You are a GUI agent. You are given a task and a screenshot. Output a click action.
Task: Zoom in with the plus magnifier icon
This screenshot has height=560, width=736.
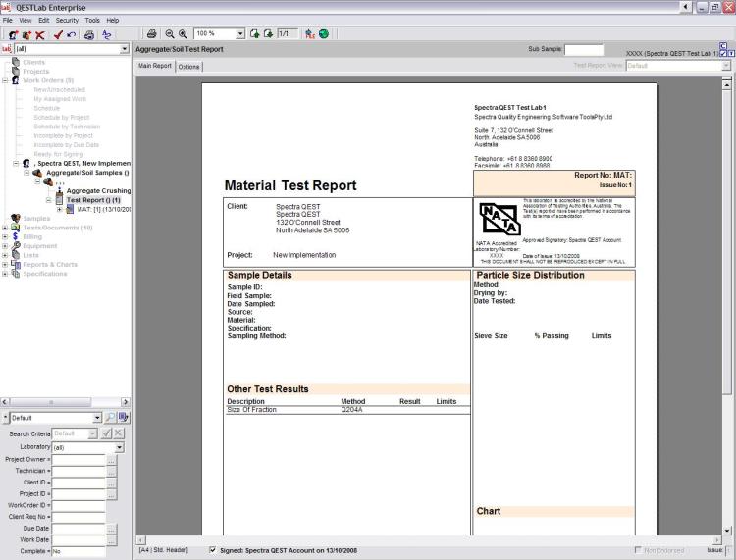pos(183,33)
